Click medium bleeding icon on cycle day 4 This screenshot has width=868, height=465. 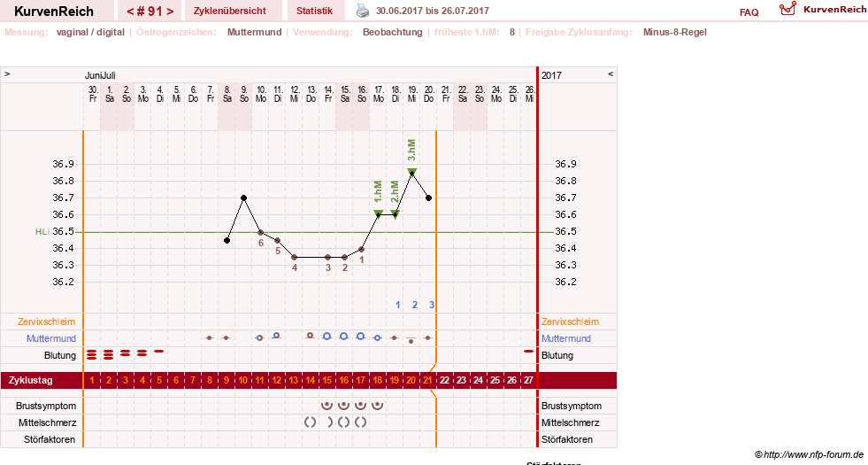[x=142, y=353]
